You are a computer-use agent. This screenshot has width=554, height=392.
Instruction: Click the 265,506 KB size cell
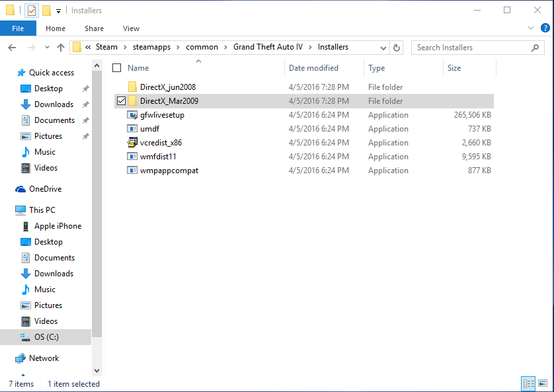(x=473, y=115)
